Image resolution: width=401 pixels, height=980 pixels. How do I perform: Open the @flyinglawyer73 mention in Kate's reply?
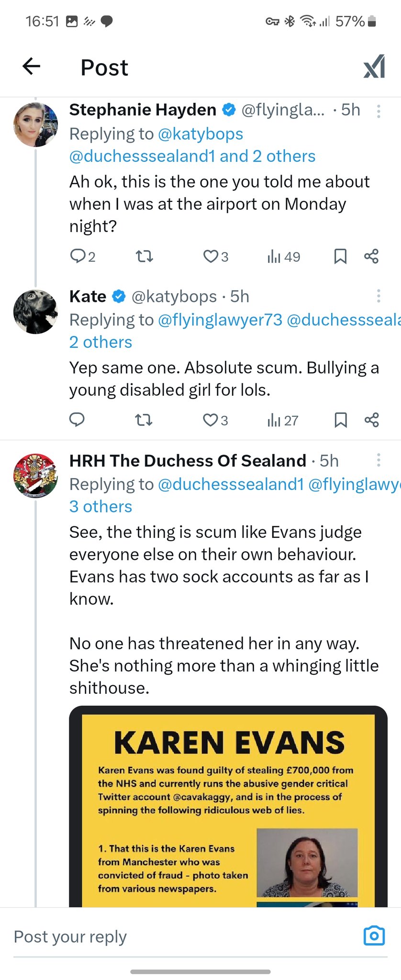coord(220,320)
